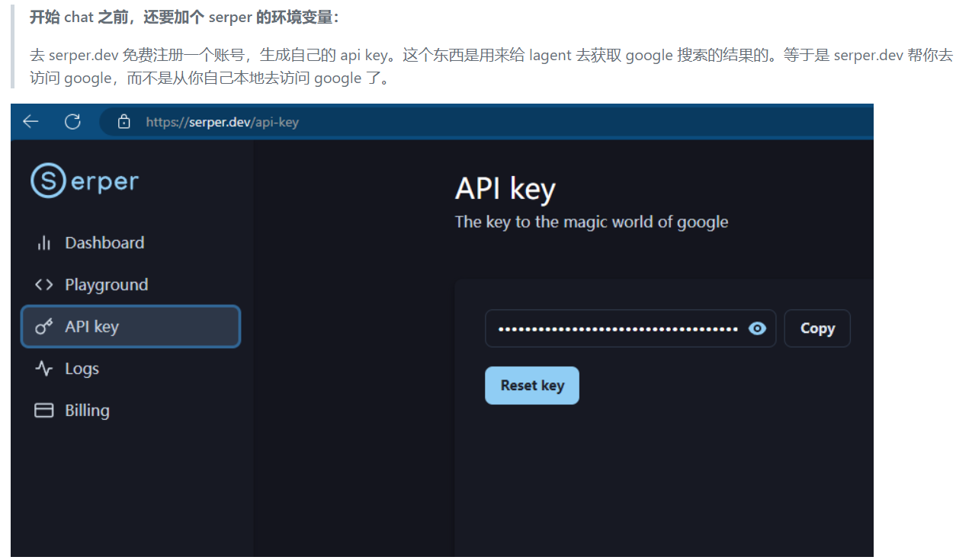Click the serper.dev/api-key address bar
Viewport: 956px width, 560px height.
[485, 121]
